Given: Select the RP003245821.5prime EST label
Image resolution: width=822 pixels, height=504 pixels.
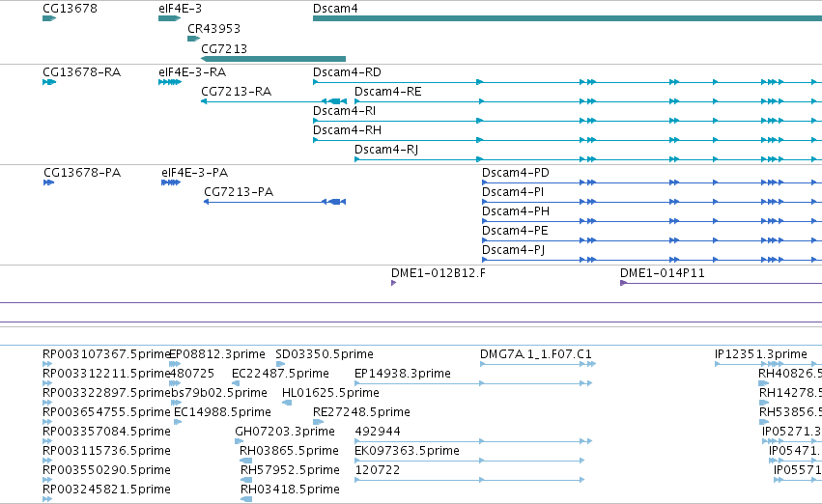Looking at the screenshot, I should pyautogui.click(x=106, y=490).
